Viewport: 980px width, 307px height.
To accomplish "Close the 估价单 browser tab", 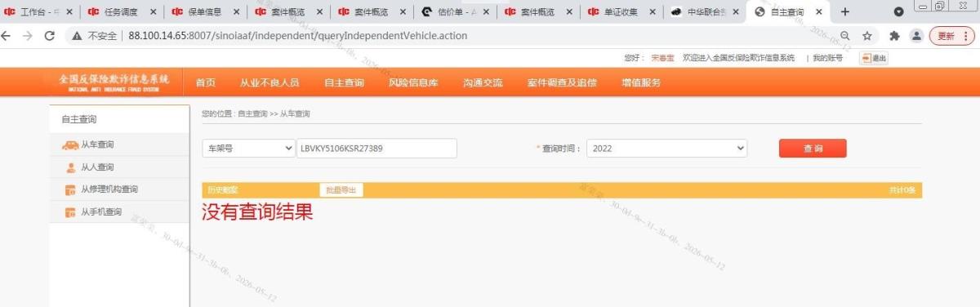I will (x=485, y=11).
